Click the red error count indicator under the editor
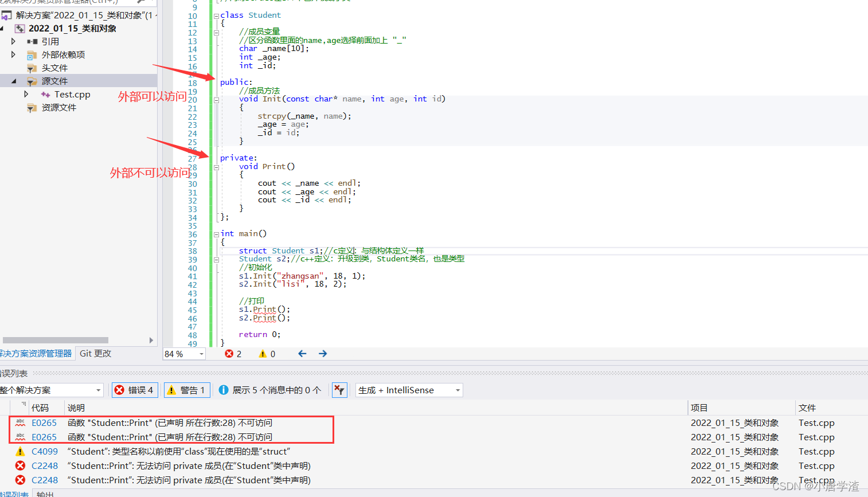 coord(233,354)
